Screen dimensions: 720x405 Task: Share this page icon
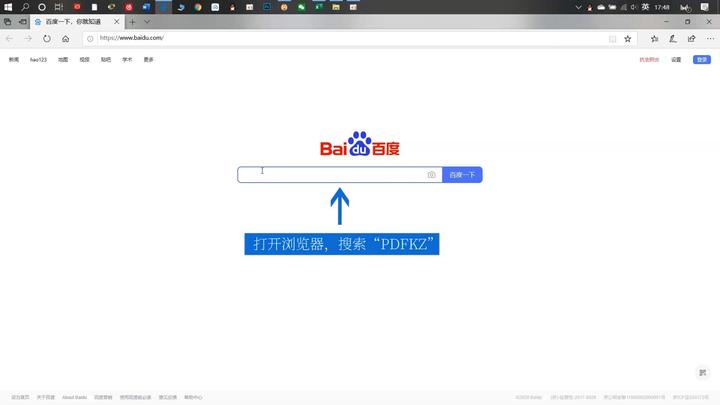692,39
